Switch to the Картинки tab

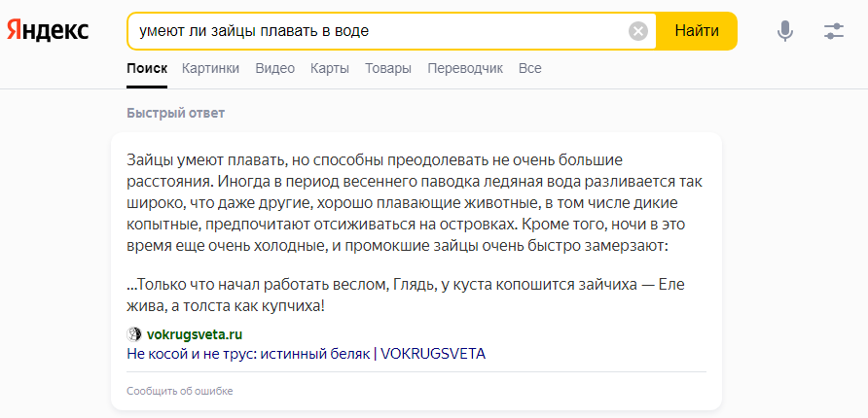click(210, 69)
